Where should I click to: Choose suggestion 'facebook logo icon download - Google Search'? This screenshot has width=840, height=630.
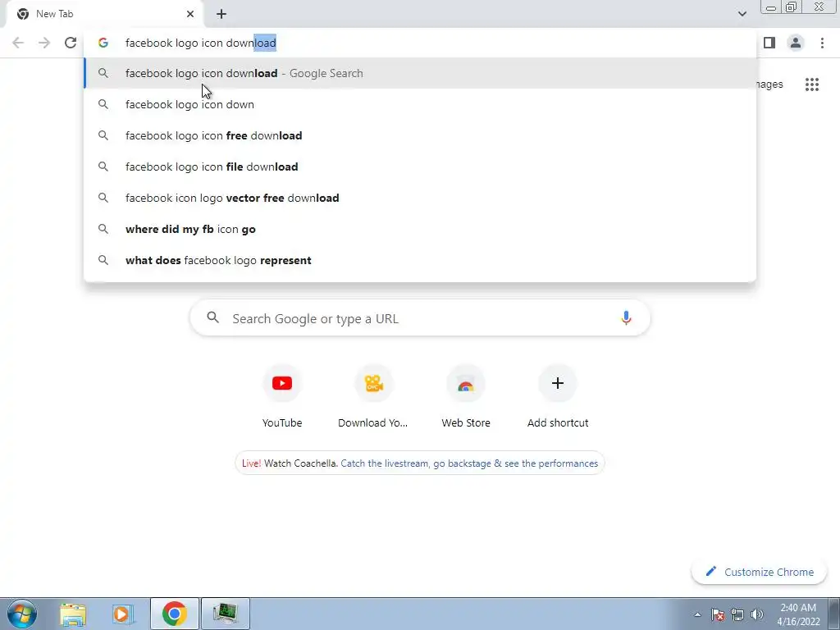(x=420, y=73)
